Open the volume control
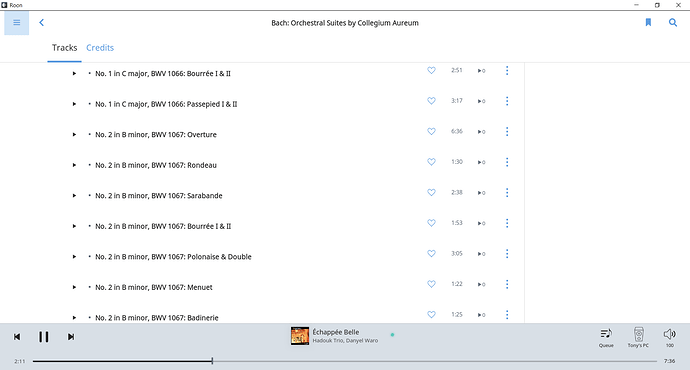Image resolution: width=690 pixels, height=370 pixels. (669, 337)
